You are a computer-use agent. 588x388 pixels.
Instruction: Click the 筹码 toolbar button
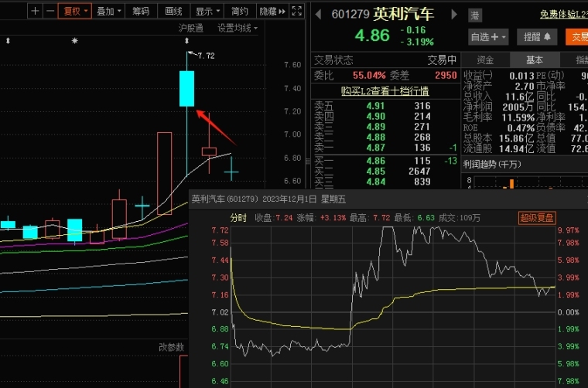141,11
